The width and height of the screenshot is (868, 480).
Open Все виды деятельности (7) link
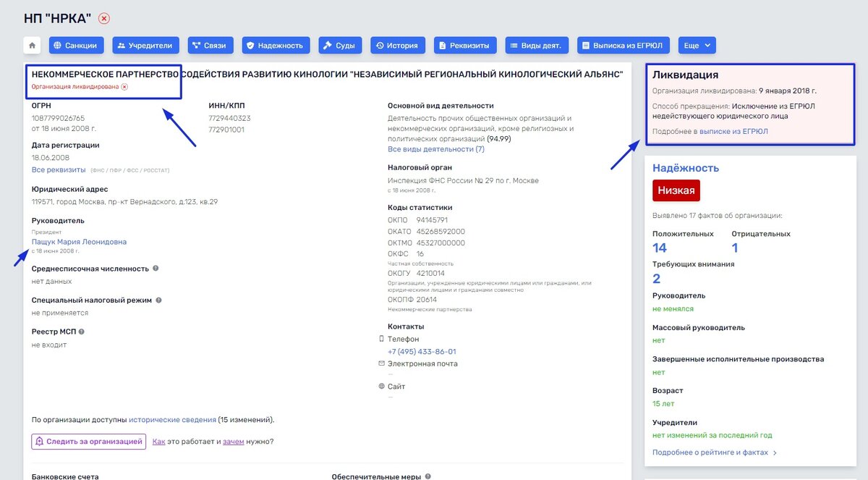pos(436,148)
